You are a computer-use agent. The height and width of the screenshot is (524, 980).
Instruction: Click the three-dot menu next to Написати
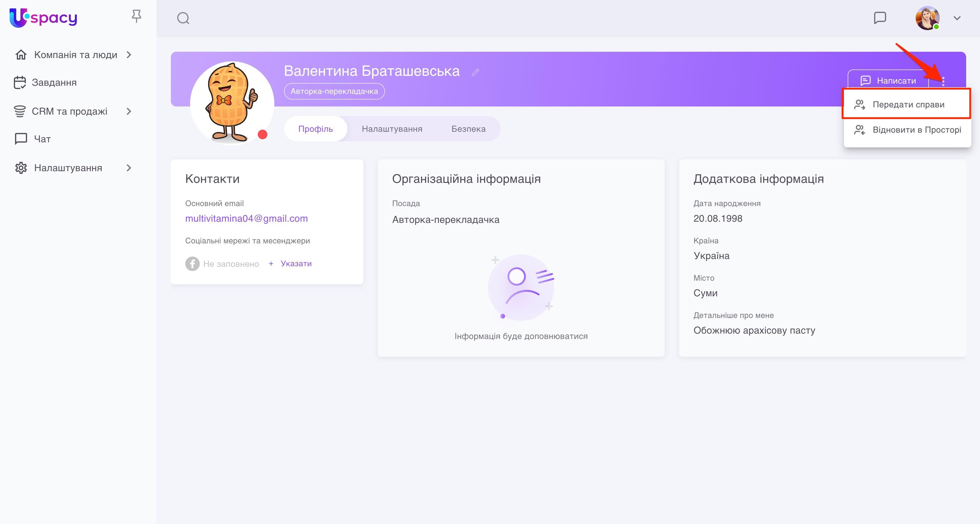pos(944,80)
